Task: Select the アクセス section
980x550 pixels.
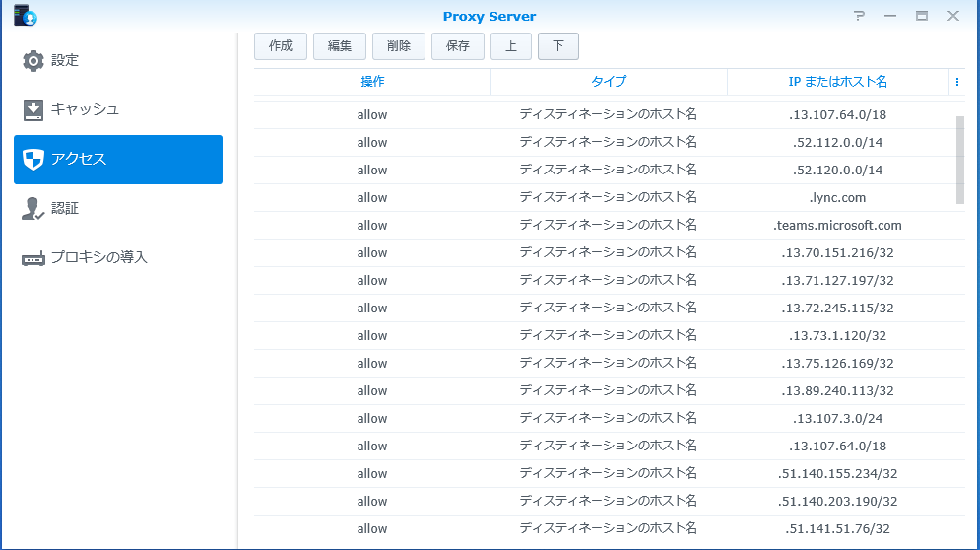Action: pos(118,160)
